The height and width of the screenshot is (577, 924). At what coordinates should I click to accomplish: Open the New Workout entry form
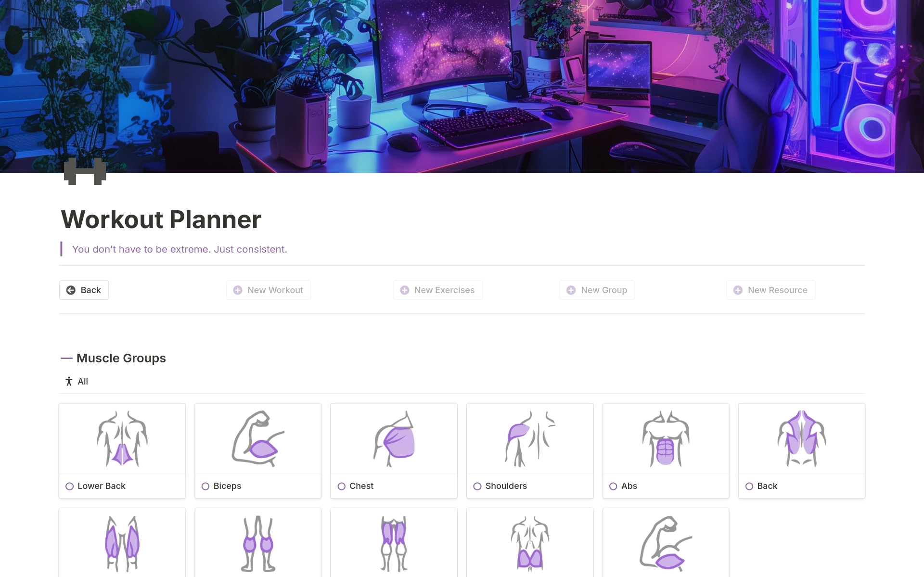[269, 289]
